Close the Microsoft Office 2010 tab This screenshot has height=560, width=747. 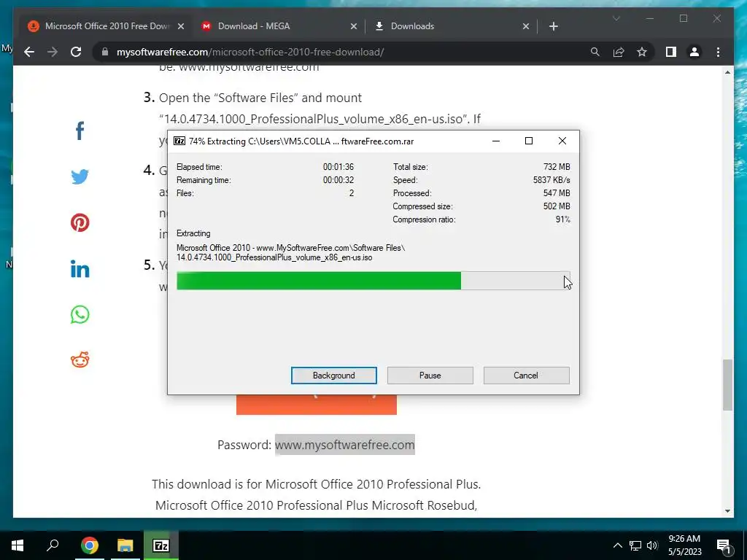(181, 26)
